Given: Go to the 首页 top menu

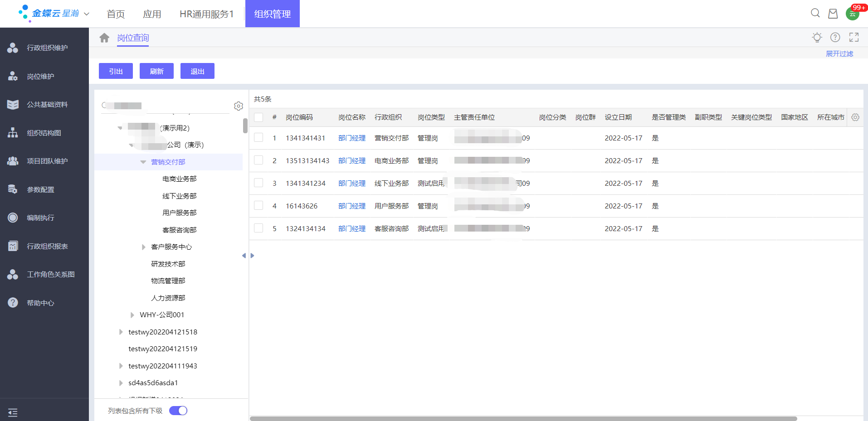Looking at the screenshot, I should (x=116, y=14).
